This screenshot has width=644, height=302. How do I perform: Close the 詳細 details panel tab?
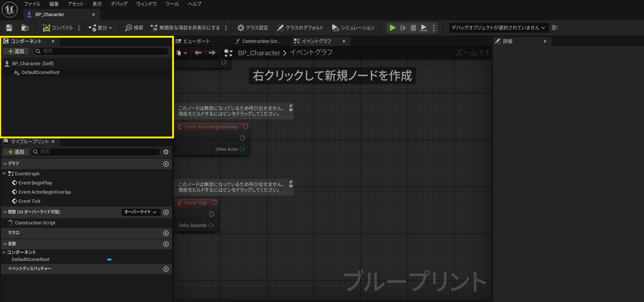tap(545, 41)
